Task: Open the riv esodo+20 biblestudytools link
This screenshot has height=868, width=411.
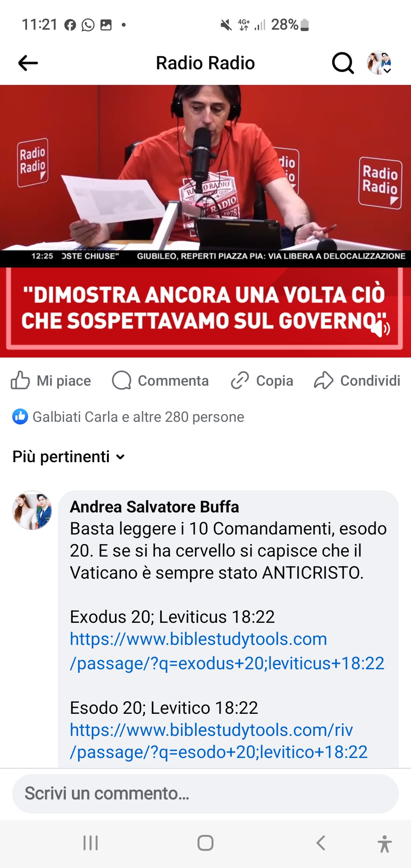Action: click(219, 741)
